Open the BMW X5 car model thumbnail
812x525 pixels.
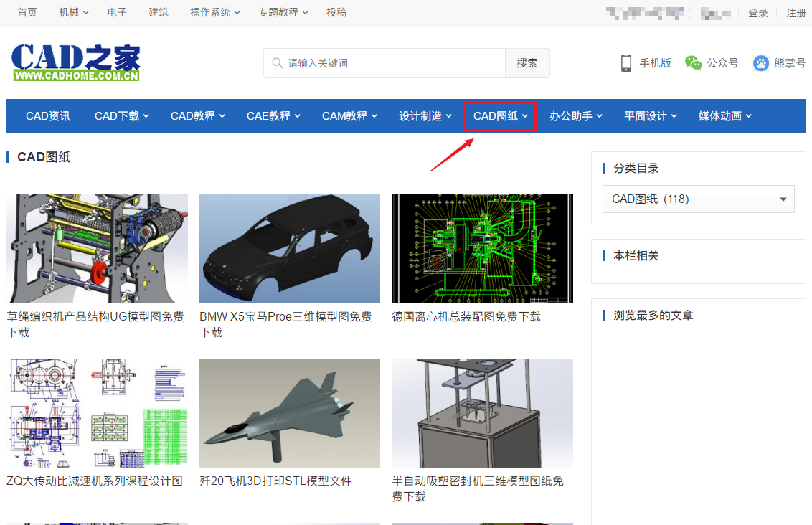290,249
